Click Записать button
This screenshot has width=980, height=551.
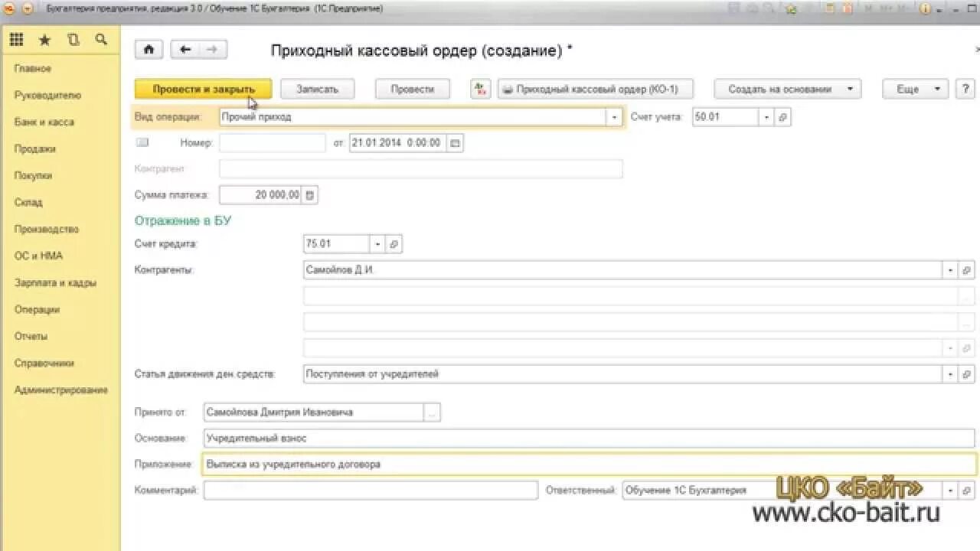pos(317,89)
